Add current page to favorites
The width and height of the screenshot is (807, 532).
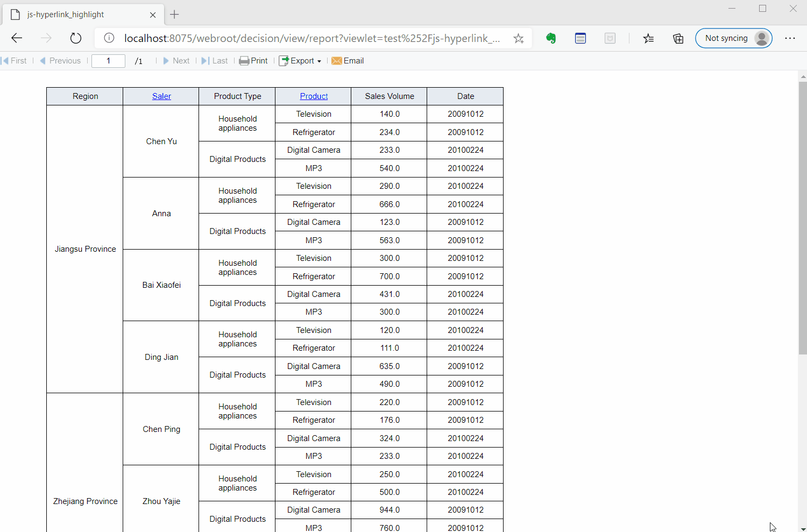tap(518, 38)
